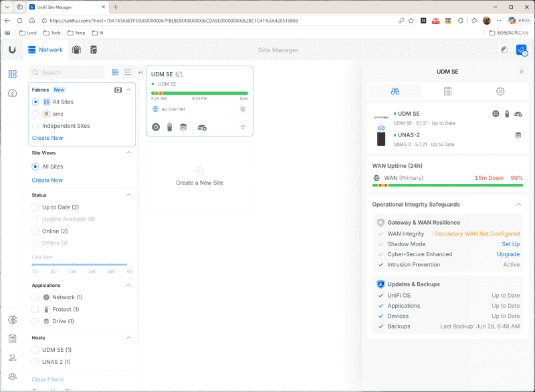Viewport: 535px width, 392px height.
Task: Click the Last Seen slider handle at All
Action: (129, 264)
